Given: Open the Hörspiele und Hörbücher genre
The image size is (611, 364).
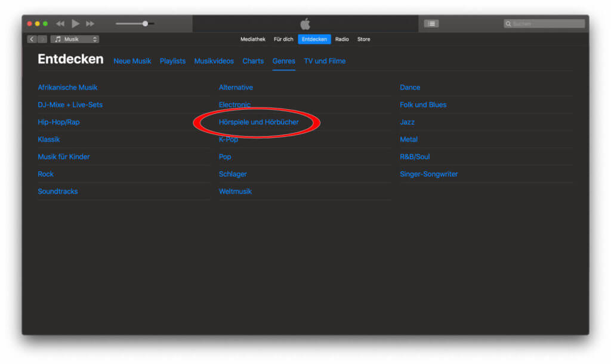Looking at the screenshot, I should [x=258, y=122].
